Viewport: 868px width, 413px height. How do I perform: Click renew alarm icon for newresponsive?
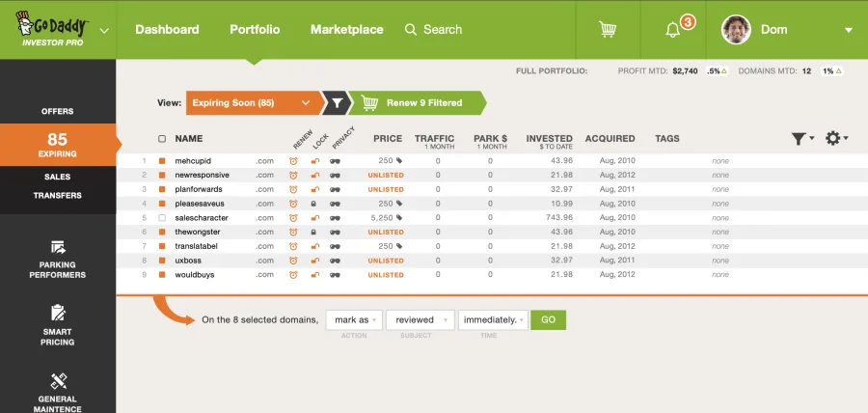pos(293,176)
